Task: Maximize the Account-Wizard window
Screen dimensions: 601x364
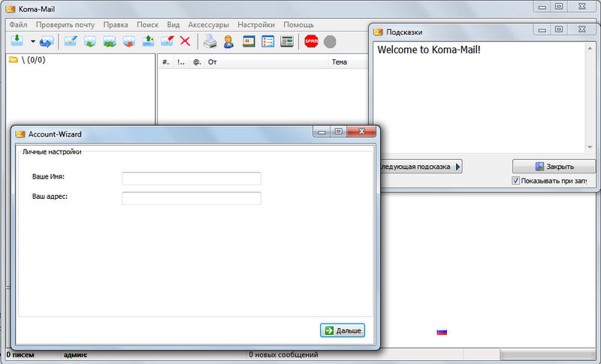Action: click(339, 131)
